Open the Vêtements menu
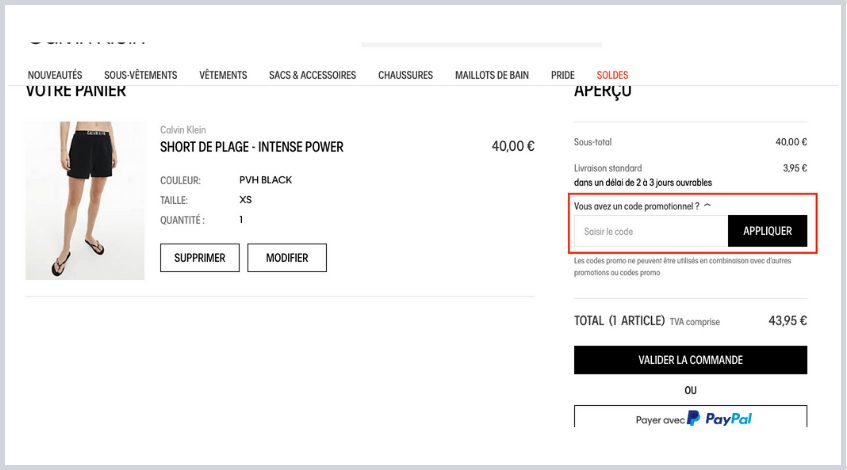This screenshot has width=847, height=470. tap(223, 75)
